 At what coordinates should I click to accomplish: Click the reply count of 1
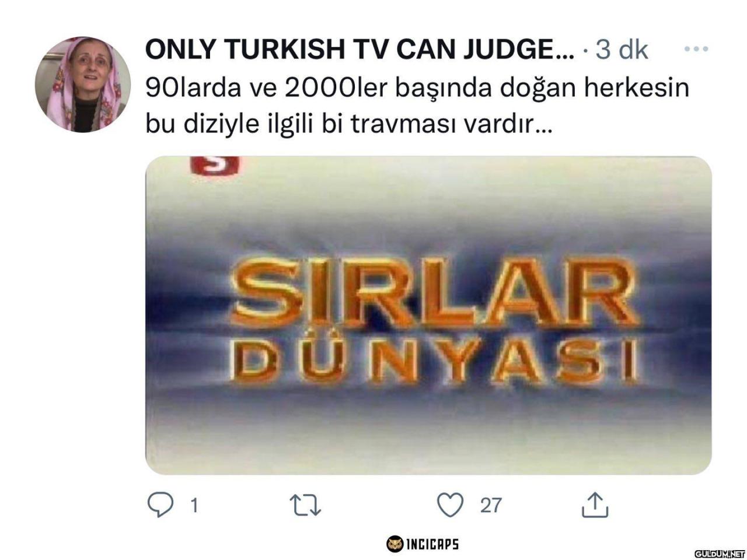click(x=194, y=505)
